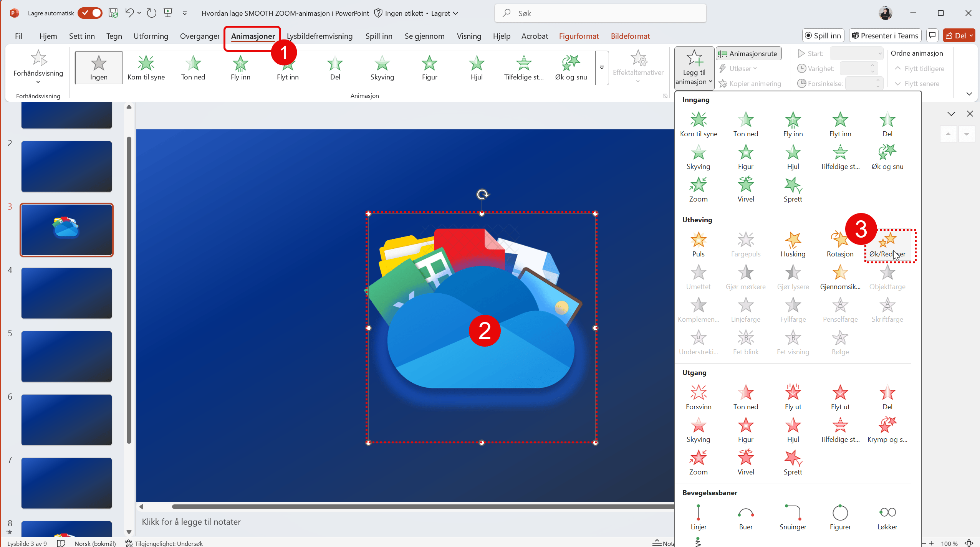Select the Zoom entrance effect

coord(698,189)
